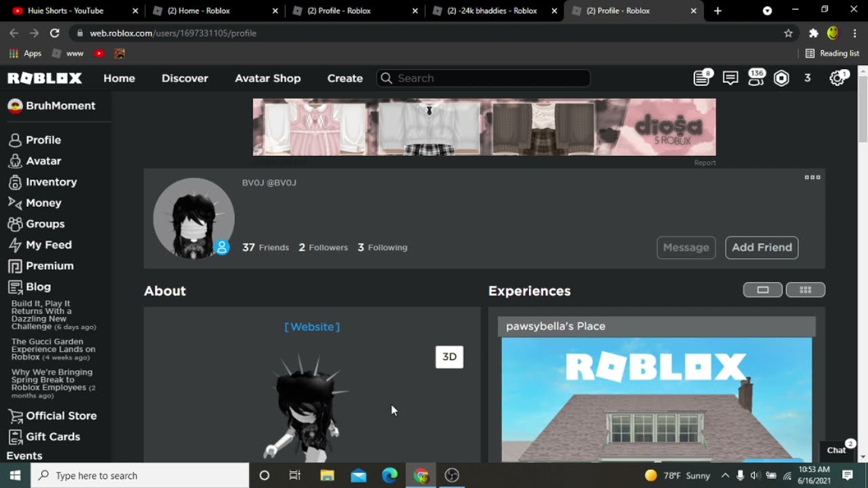
Task: Open the Messages icon in the navbar
Action: (x=730, y=78)
